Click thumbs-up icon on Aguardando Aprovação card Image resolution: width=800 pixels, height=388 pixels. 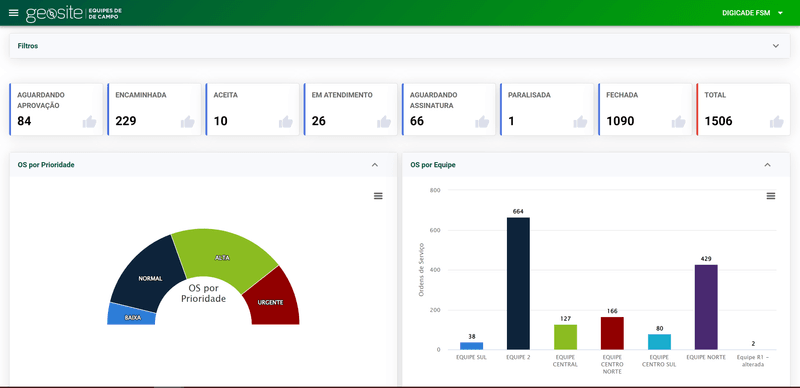(90, 122)
